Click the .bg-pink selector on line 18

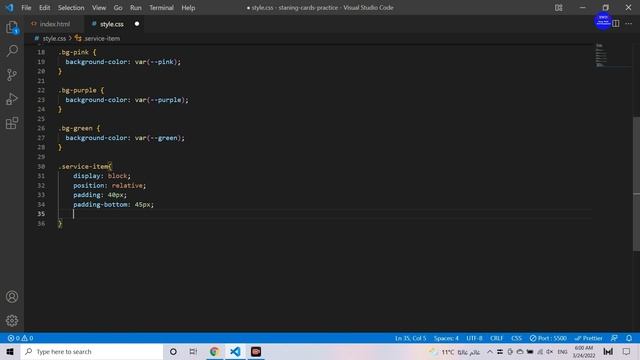click(x=73, y=52)
